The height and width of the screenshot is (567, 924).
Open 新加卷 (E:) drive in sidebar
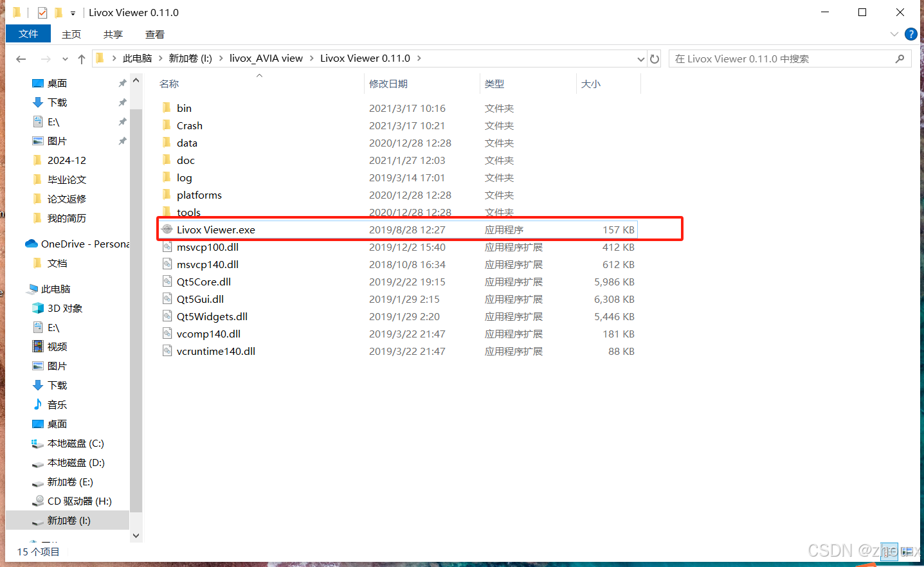[62, 482]
